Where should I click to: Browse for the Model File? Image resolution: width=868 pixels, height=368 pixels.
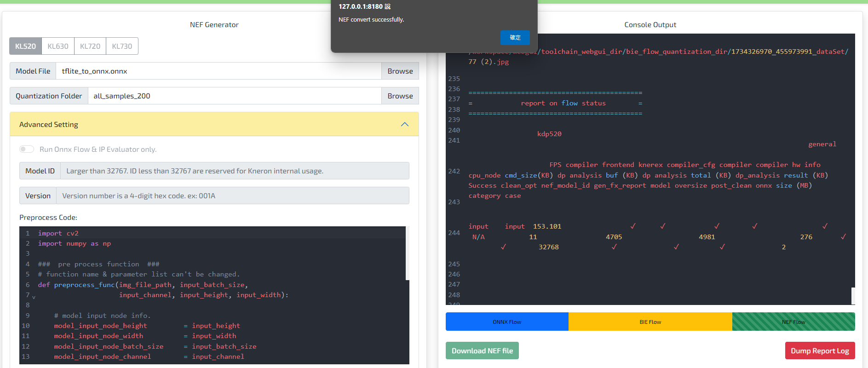(400, 71)
